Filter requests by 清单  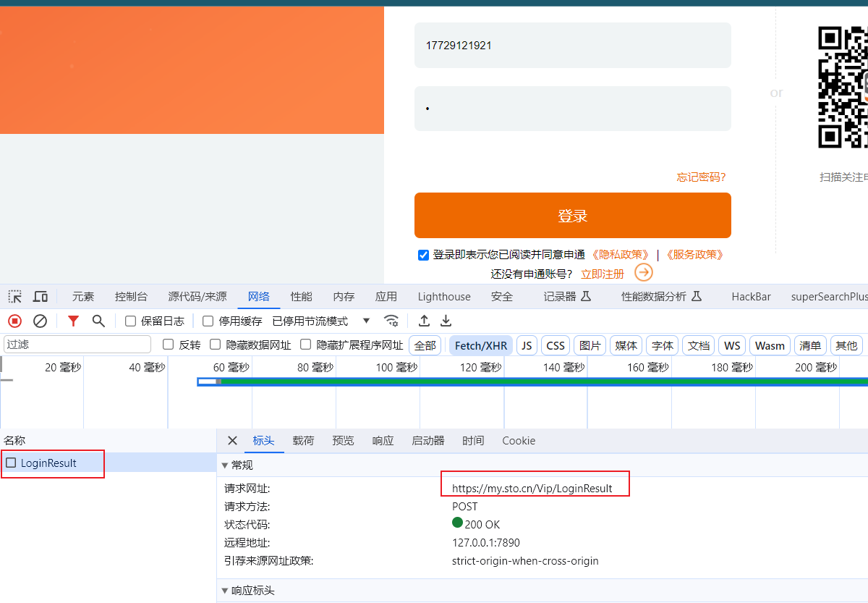(x=810, y=345)
